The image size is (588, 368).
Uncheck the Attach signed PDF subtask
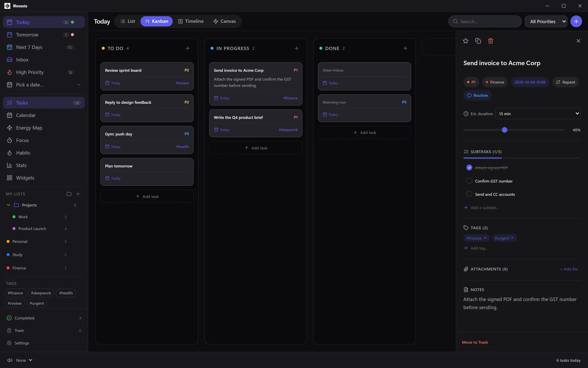tap(469, 168)
